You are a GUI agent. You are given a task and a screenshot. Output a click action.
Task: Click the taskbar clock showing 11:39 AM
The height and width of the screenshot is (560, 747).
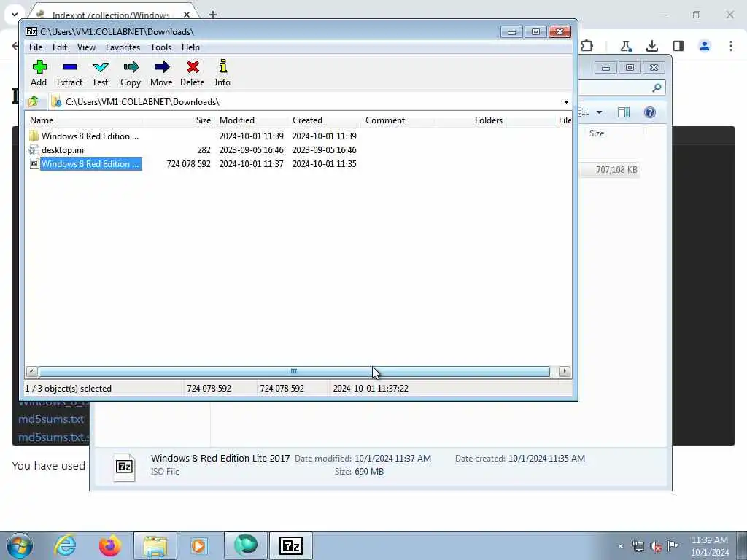point(709,546)
